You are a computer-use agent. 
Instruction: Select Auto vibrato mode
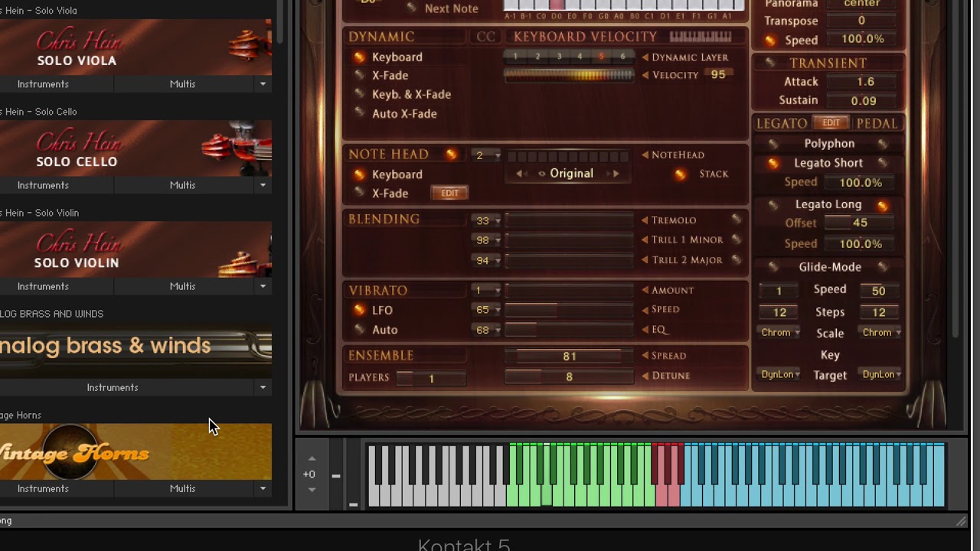click(x=358, y=330)
